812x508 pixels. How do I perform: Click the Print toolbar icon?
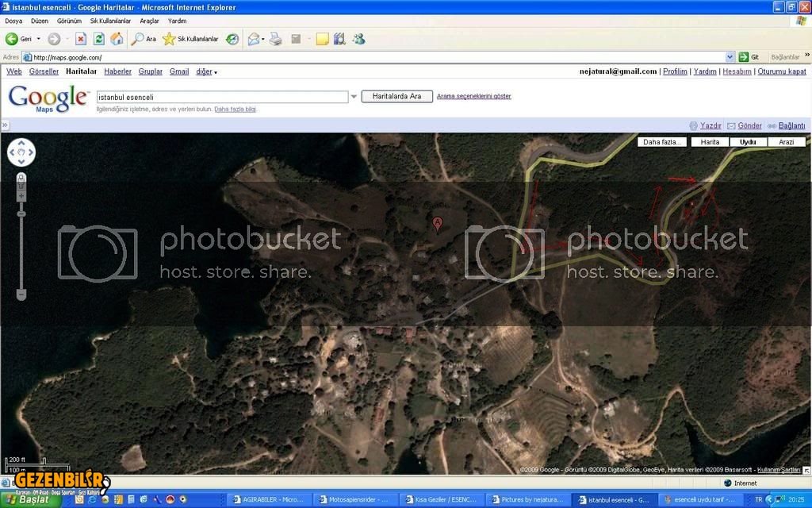276,39
